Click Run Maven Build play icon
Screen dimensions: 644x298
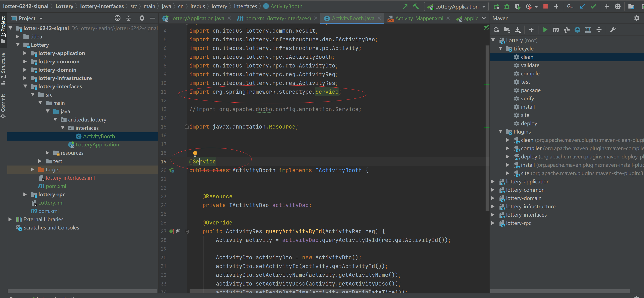[545, 30]
